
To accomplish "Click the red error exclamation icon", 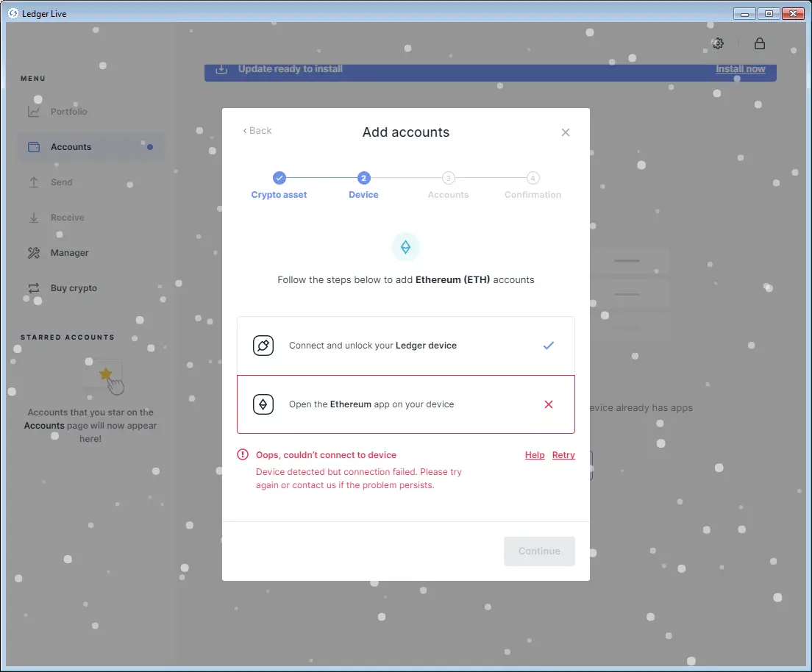I will coord(243,454).
